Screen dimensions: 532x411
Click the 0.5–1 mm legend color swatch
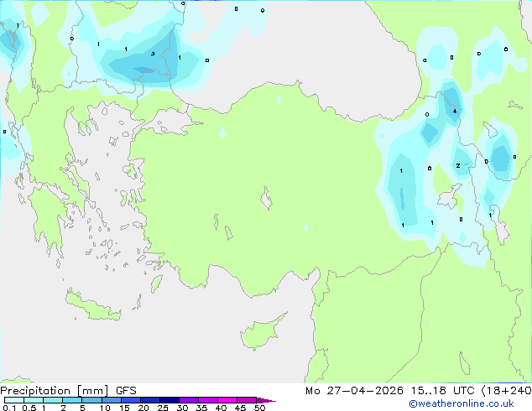(34, 400)
